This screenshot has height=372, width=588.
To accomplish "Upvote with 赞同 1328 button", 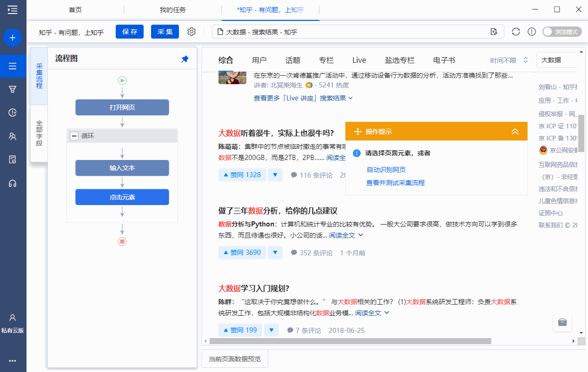I will coord(242,175).
